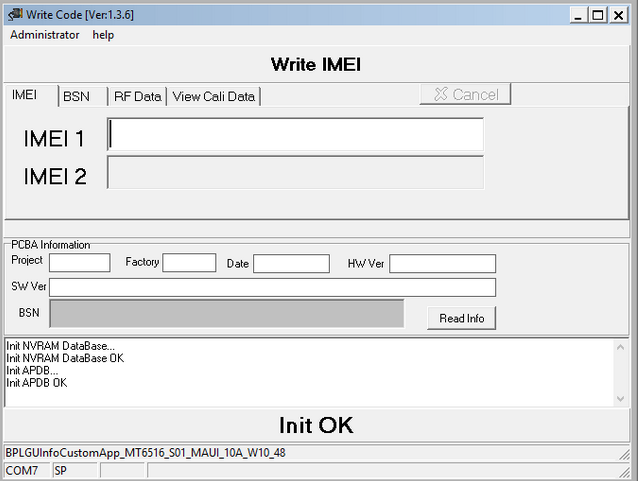Image resolution: width=638 pixels, height=481 pixels.
Task: Click the SW Ver field
Action: pos(272,287)
